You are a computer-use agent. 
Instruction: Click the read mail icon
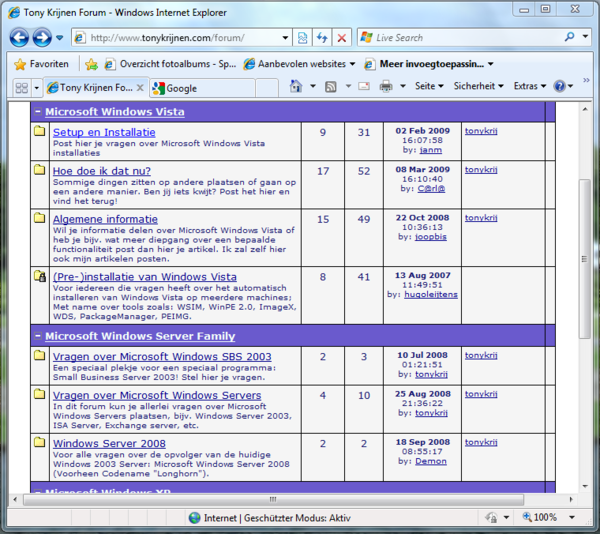click(364, 86)
